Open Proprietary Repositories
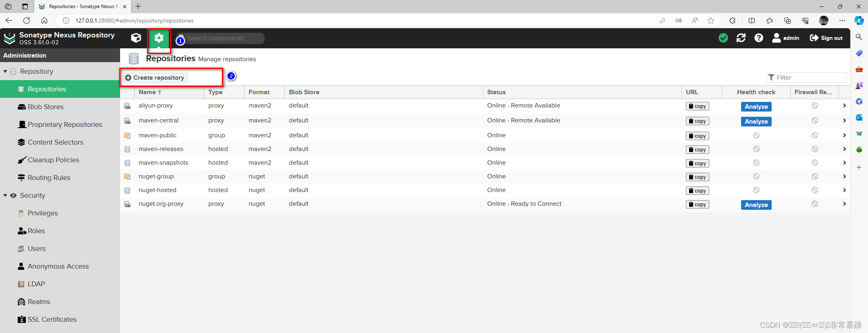The width and height of the screenshot is (868, 333). 60,124
